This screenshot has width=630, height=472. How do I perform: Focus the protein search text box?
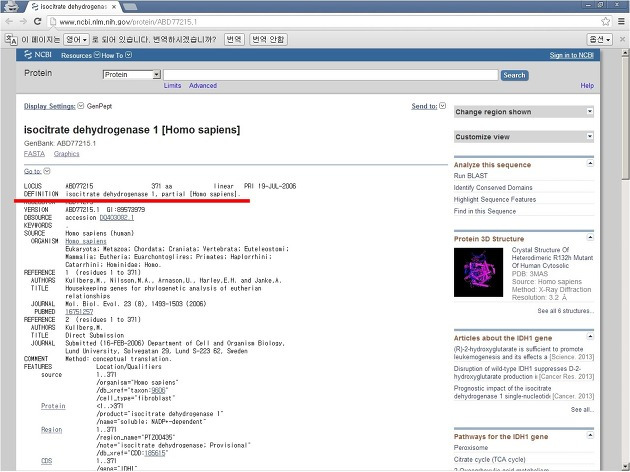click(x=331, y=75)
